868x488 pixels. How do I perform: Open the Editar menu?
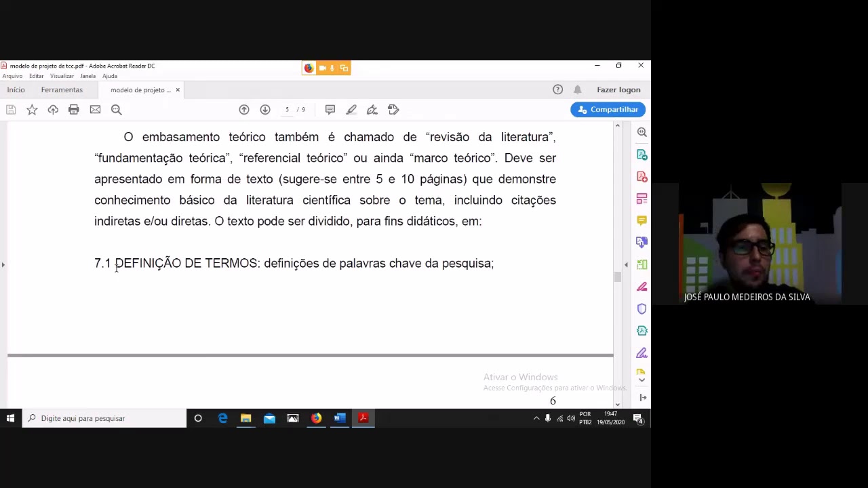point(37,76)
